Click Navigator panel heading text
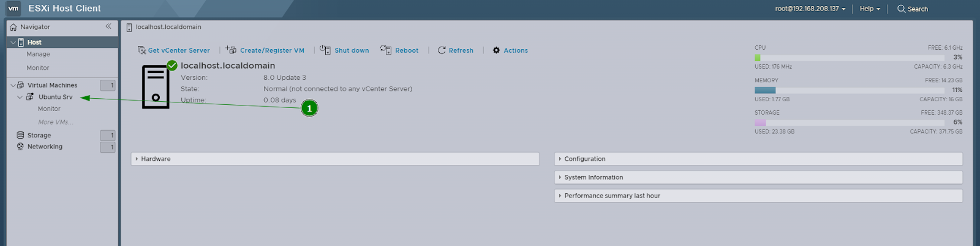This screenshot has height=246, width=980. [35, 27]
